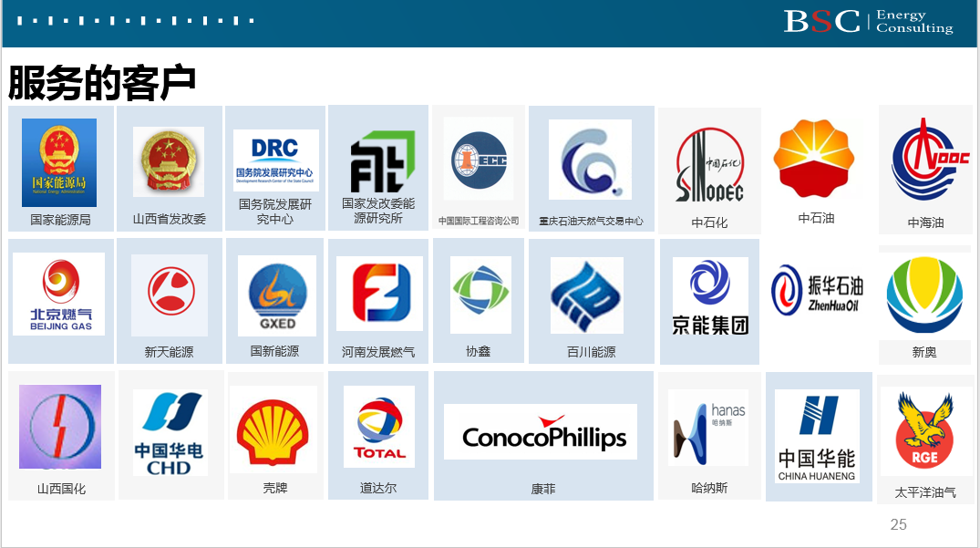The image size is (980, 548).
Task: Click the 国家能源局 caption text
Action: click(61, 220)
